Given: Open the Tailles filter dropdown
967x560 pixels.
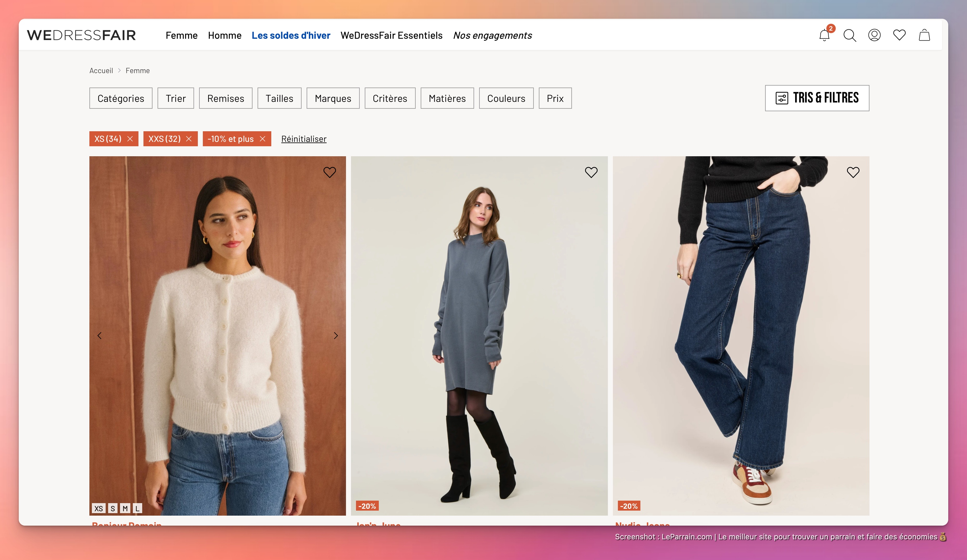Looking at the screenshot, I should 279,98.
